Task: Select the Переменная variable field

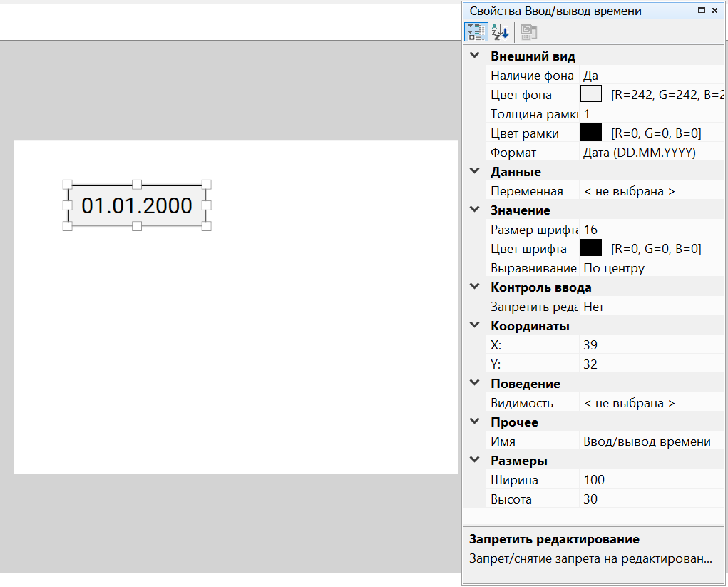Action: click(649, 191)
